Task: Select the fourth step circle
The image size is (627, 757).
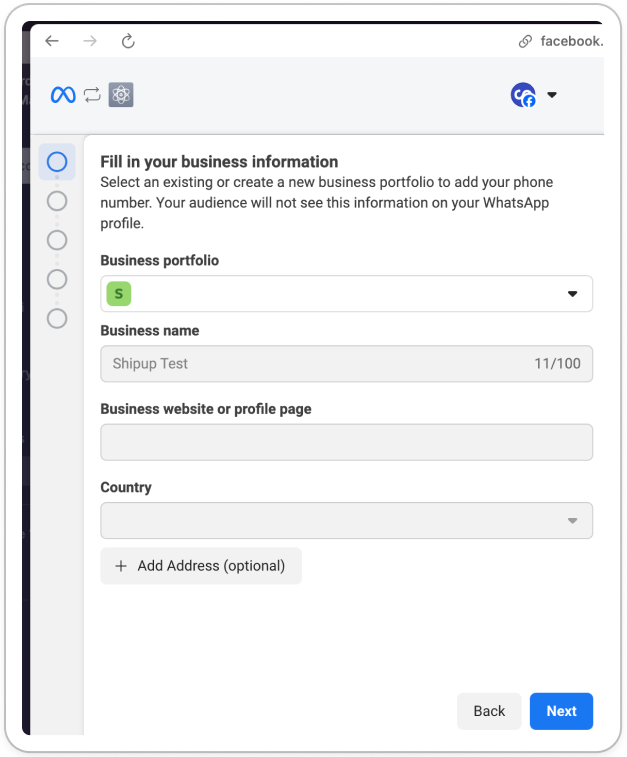Action: click(57, 279)
